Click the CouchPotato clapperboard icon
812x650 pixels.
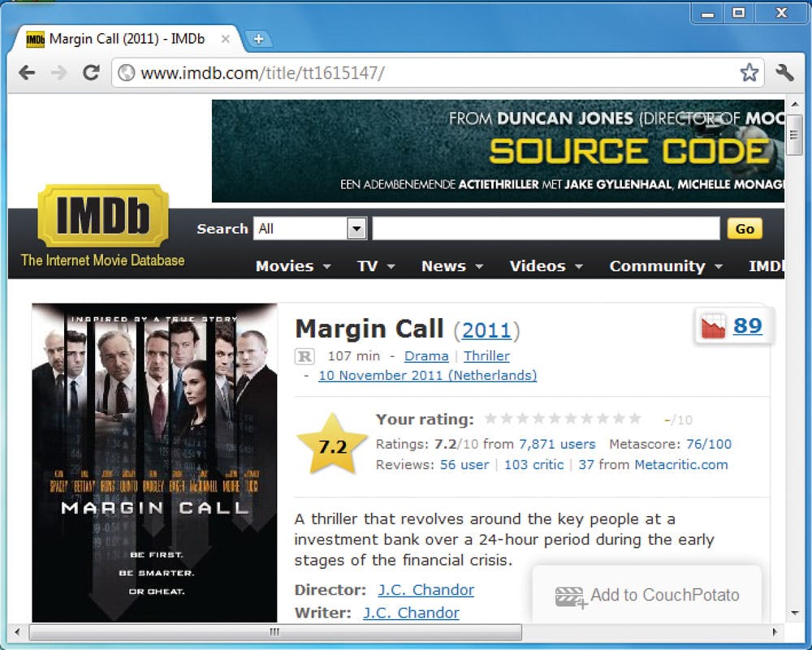[x=571, y=596]
